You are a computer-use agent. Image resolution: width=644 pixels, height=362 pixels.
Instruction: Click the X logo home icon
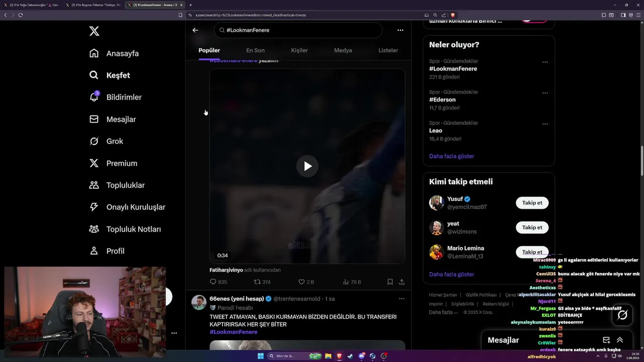94,31
